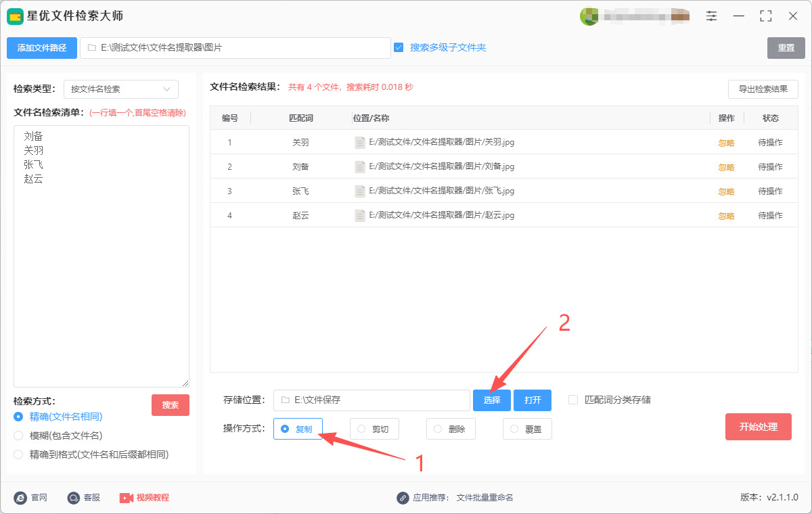
Task: Click the file path input field
Action: (235, 48)
